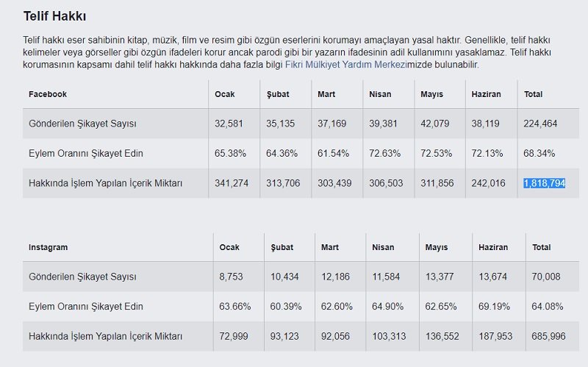Click the 685,996 Instagram total cell
The height and width of the screenshot is (367, 588).
pyautogui.click(x=548, y=336)
